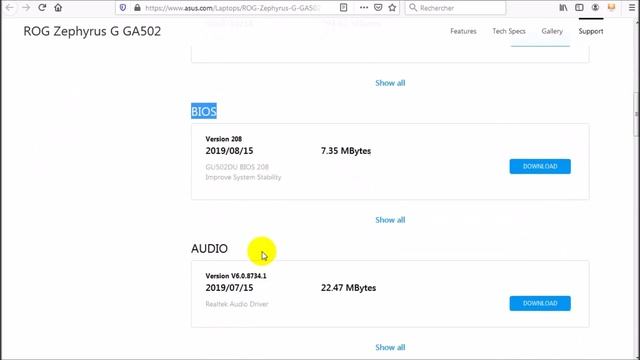The width and height of the screenshot is (640, 360).
Task: Open the Features tab
Action: 463,31
